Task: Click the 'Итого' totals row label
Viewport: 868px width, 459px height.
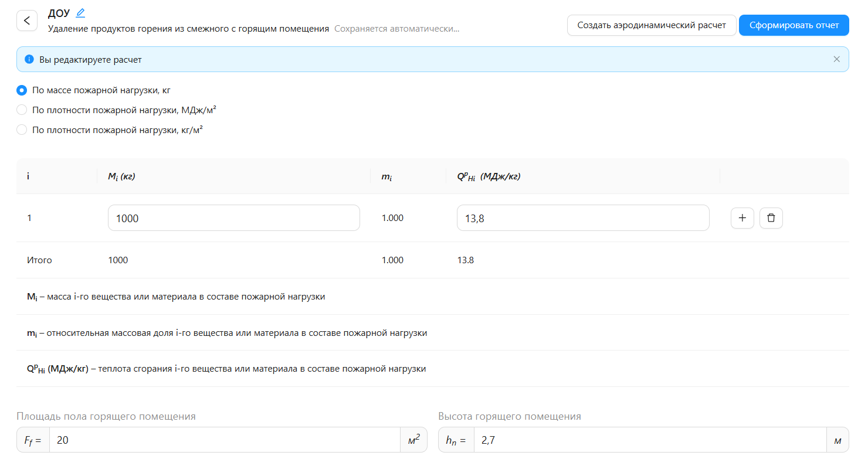Action: coord(39,260)
